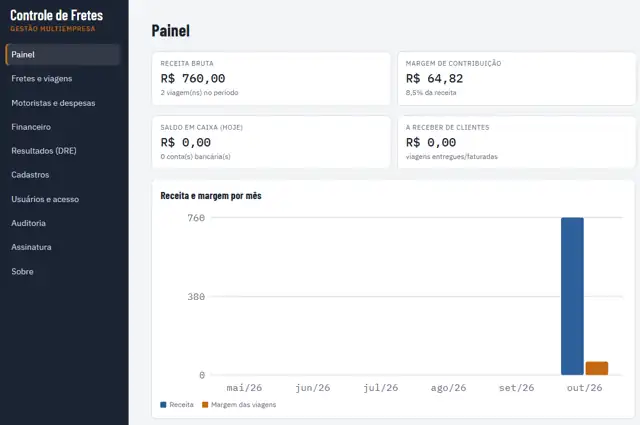Click the mai/26 axis label
The image size is (640, 425).
coord(244,387)
